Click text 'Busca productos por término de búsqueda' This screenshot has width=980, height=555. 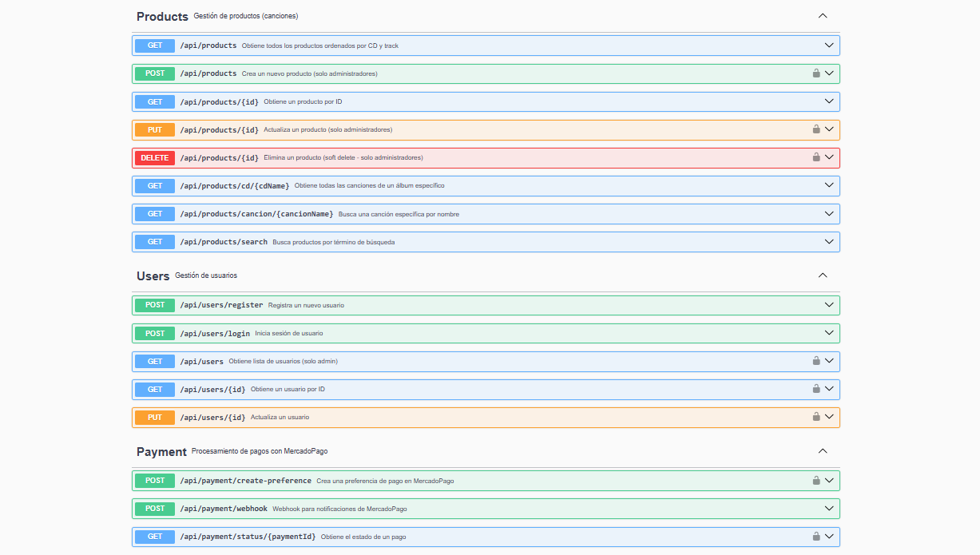pyautogui.click(x=333, y=241)
